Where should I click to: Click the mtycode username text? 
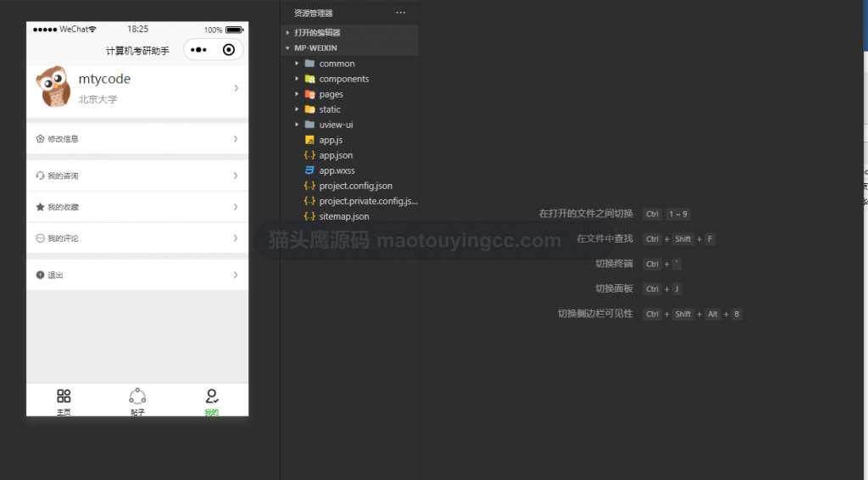click(x=104, y=79)
